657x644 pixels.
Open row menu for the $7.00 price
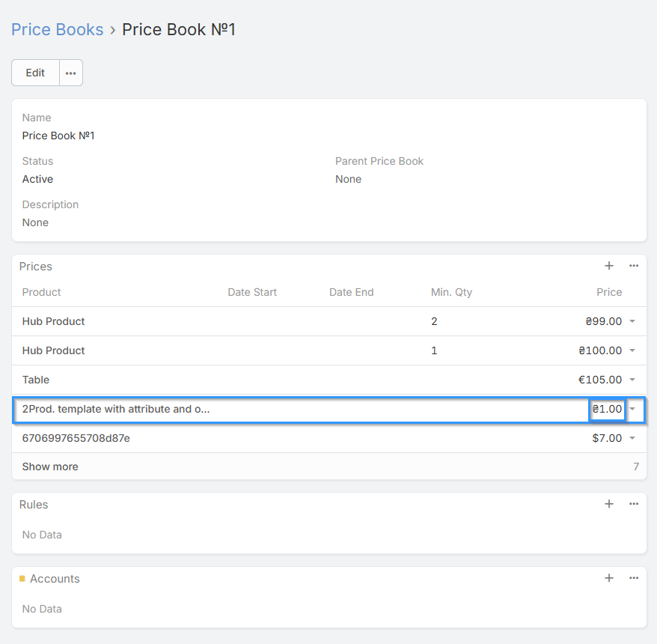click(632, 438)
